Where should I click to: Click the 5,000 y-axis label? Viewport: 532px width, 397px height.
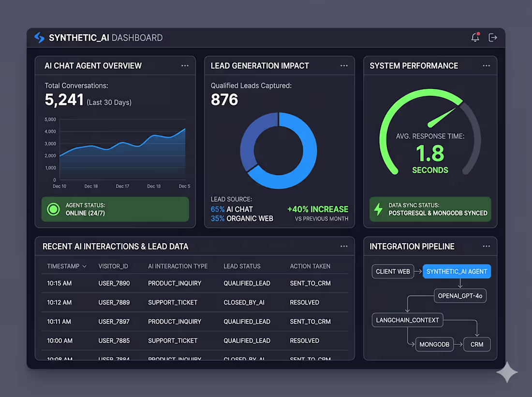50,119
